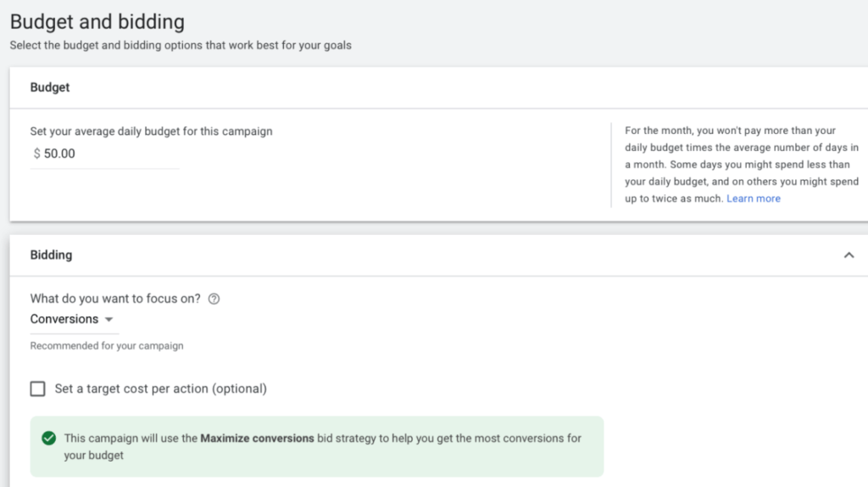The height and width of the screenshot is (487, 868).
Task: Open the Learn more link
Action: pos(754,199)
